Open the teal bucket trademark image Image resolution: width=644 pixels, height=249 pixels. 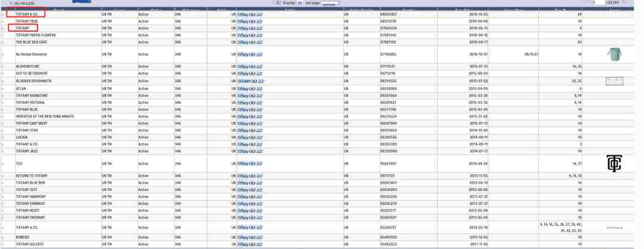tap(614, 54)
